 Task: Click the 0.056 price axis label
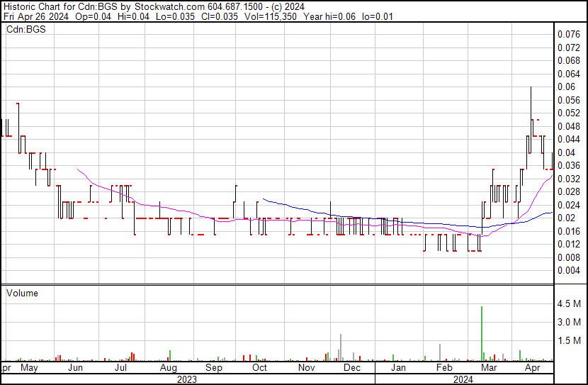569,100
